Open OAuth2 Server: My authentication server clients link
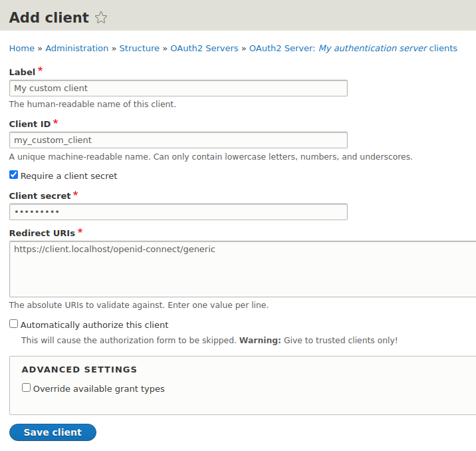Image resolution: width=476 pixels, height=451 pixels. click(353, 49)
